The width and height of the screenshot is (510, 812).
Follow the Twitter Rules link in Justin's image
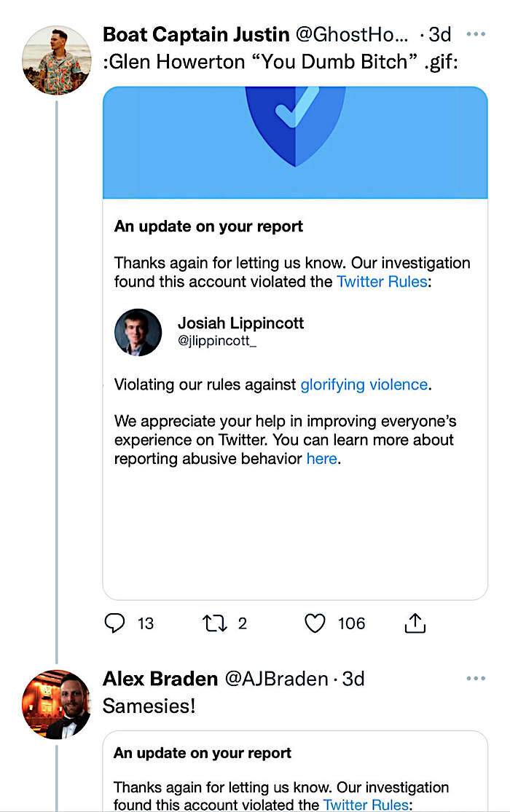click(x=382, y=281)
